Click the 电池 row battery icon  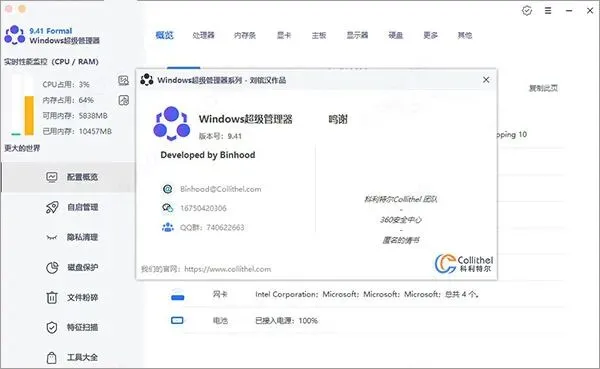[x=177, y=320]
